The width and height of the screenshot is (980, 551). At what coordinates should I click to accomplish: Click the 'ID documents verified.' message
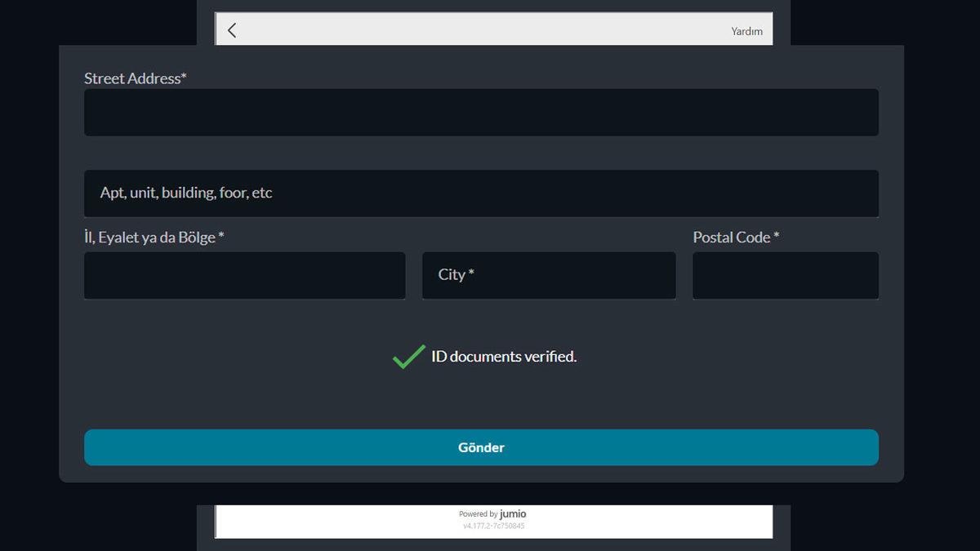click(x=504, y=357)
